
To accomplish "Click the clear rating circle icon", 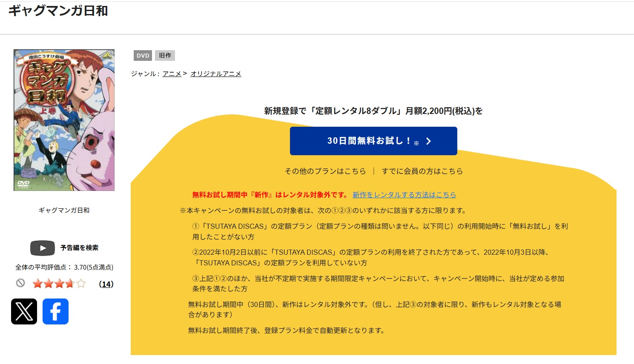I will [x=20, y=283].
